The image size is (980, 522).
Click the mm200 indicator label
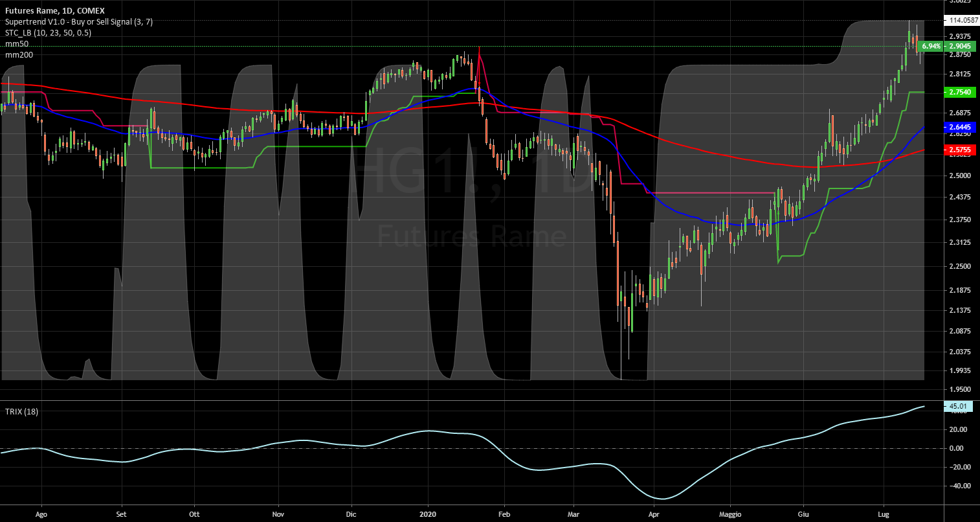[19, 55]
